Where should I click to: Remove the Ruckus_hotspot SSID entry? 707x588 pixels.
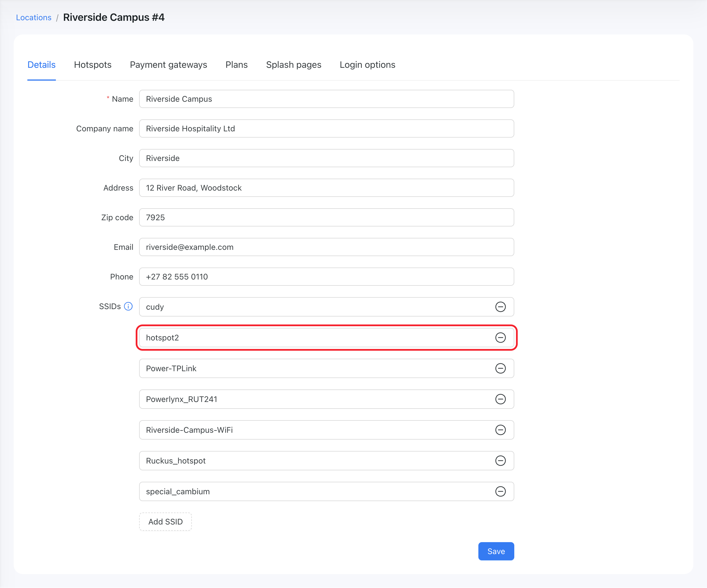500,460
